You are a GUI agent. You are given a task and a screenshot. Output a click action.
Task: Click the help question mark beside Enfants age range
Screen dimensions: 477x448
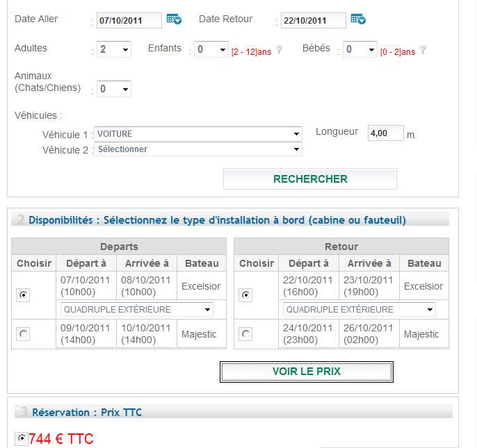pyautogui.click(x=279, y=50)
